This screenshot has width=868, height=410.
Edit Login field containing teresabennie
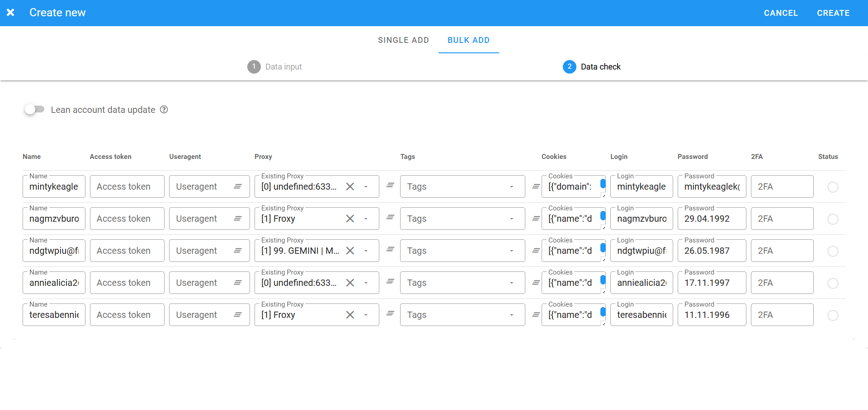click(642, 315)
